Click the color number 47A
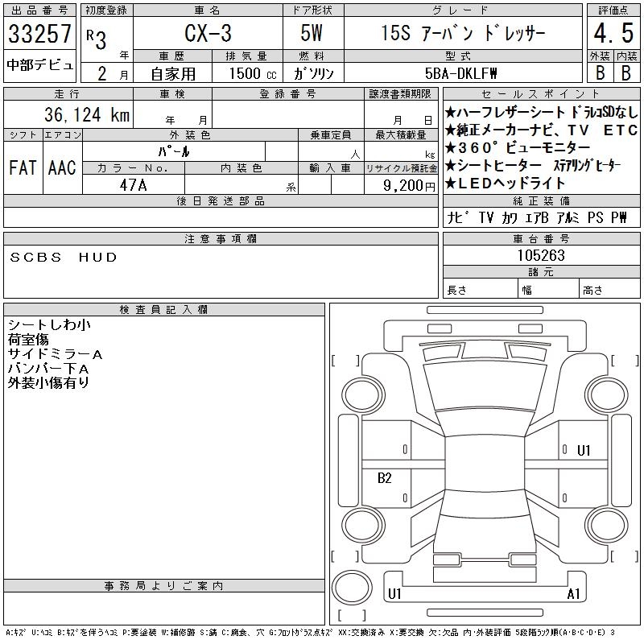 133,185
